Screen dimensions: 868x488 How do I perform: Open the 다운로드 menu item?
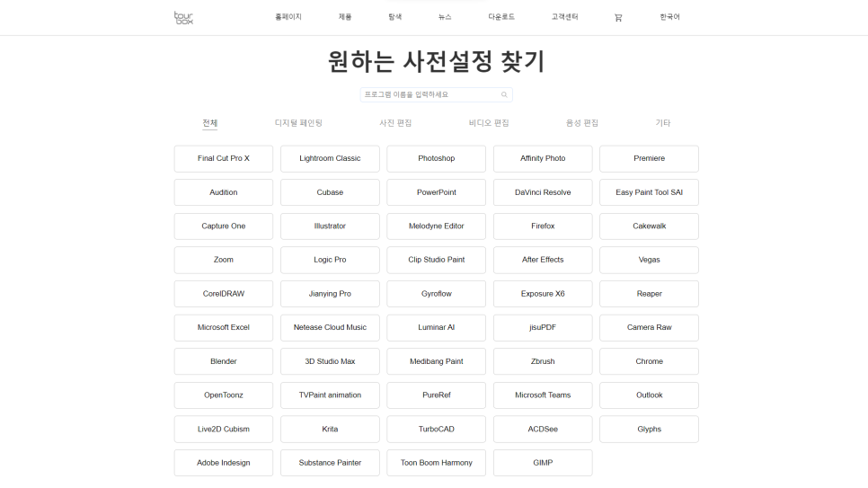501,17
